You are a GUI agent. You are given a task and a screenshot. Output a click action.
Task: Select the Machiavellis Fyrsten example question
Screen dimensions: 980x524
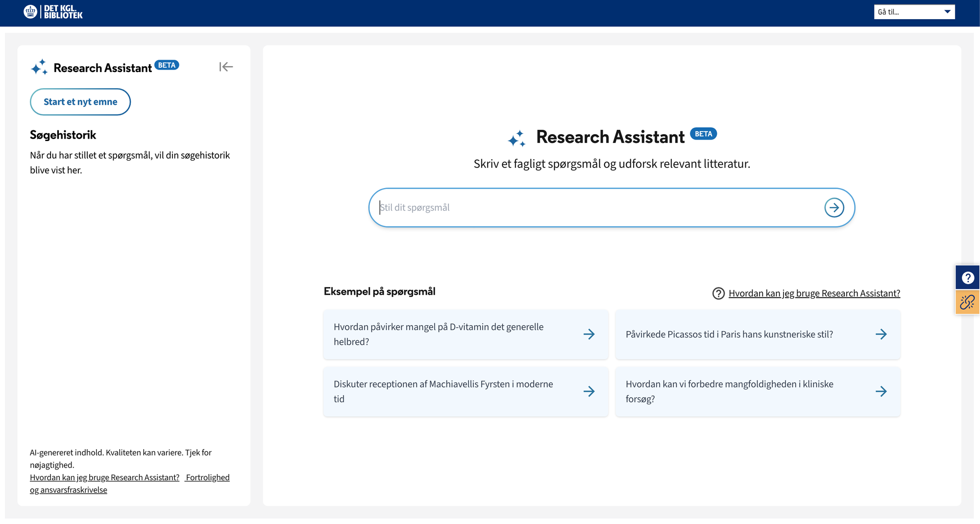(x=465, y=392)
